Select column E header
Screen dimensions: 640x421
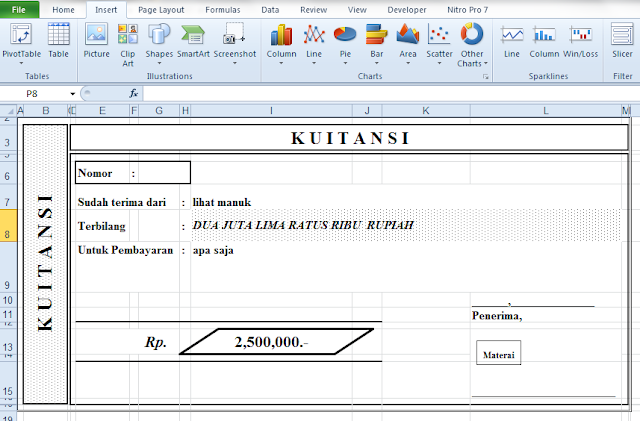pyautogui.click(x=102, y=111)
